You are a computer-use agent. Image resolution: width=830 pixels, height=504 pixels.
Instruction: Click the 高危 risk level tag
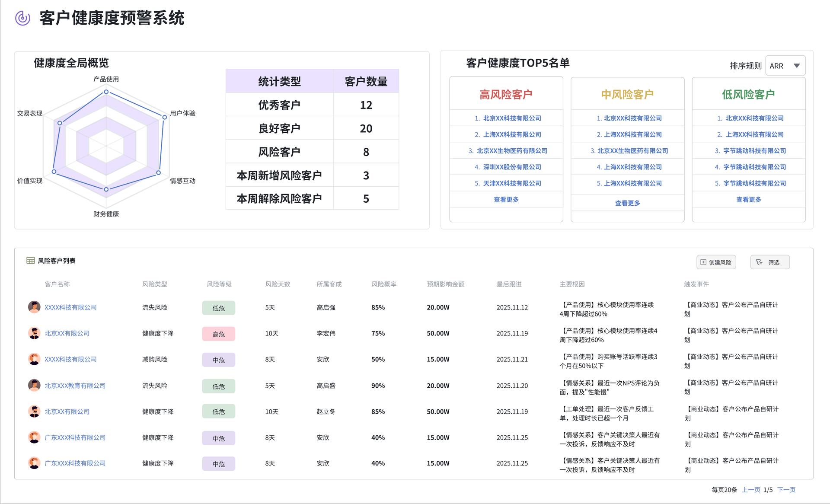[x=219, y=334]
